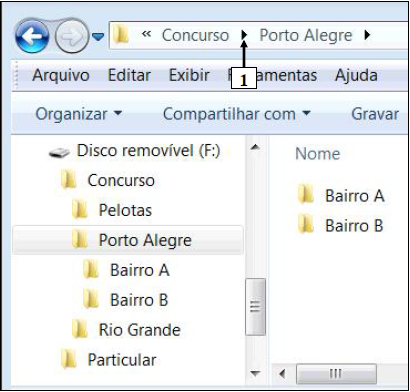The image size is (410, 392).
Task: Open the Exibir menu
Action: click(189, 75)
